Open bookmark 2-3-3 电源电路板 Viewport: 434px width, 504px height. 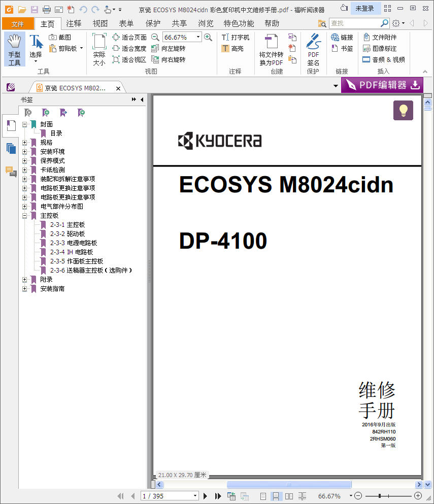74,243
